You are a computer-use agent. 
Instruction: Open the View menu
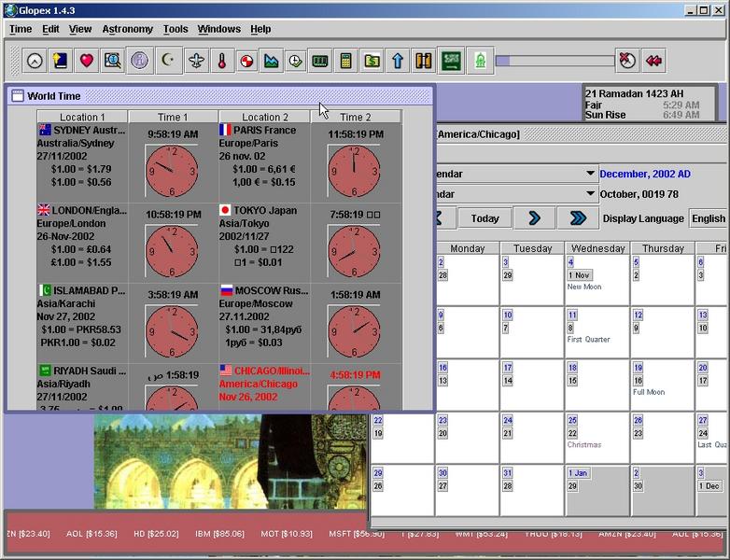pos(80,29)
